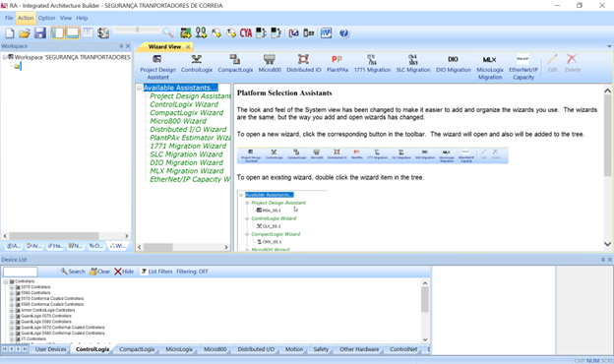Save the project with floppy disk icon
614x364 pixels.
tap(40, 32)
